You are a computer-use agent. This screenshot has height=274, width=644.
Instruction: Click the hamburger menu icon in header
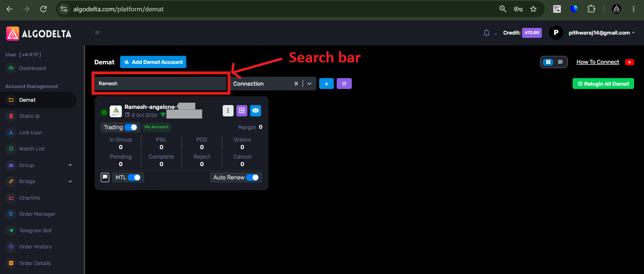tap(97, 33)
